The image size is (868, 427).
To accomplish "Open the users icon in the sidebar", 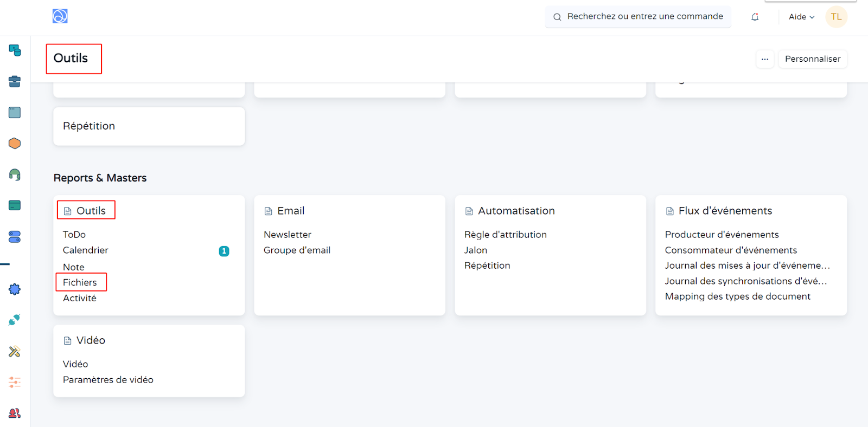I will point(15,413).
